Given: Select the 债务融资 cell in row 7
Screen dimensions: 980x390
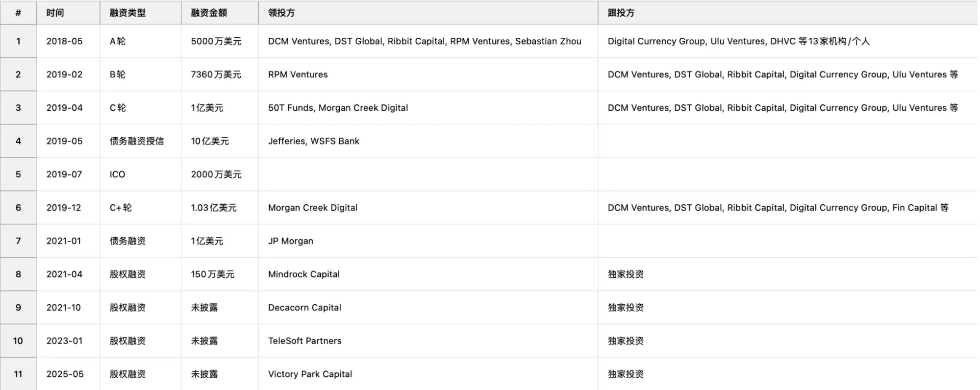Looking at the screenshot, I should coord(141,241).
